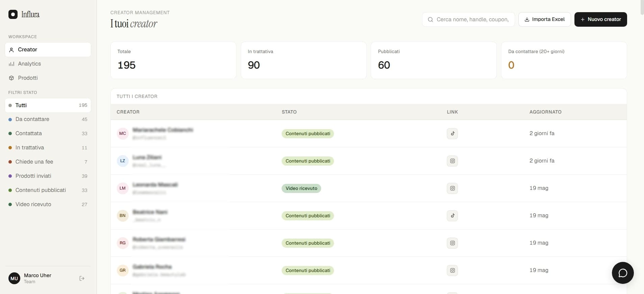Click Contenuti pubblicati badge in BN row
Screen dimensions: 644x294
[x=308, y=216]
